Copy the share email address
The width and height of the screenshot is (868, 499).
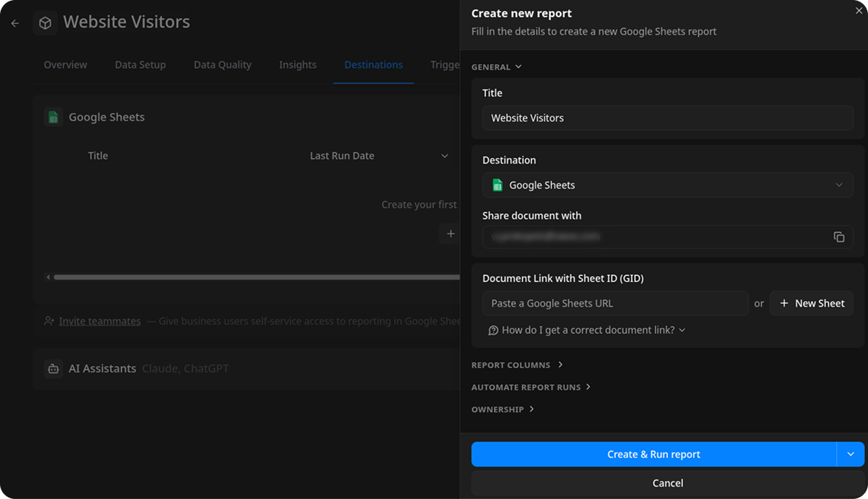click(x=839, y=237)
